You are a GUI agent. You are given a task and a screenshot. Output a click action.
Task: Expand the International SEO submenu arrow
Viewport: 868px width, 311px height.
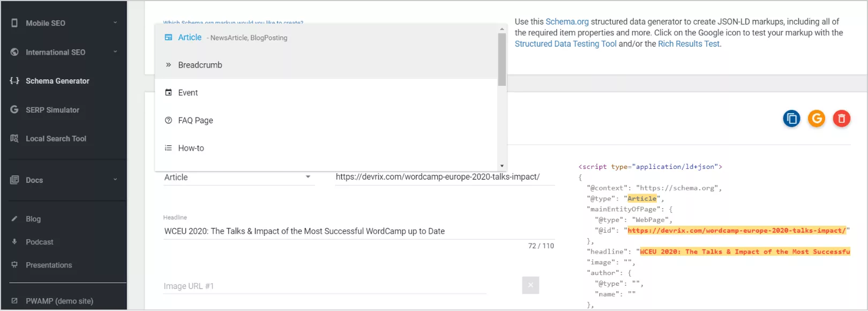(x=115, y=52)
